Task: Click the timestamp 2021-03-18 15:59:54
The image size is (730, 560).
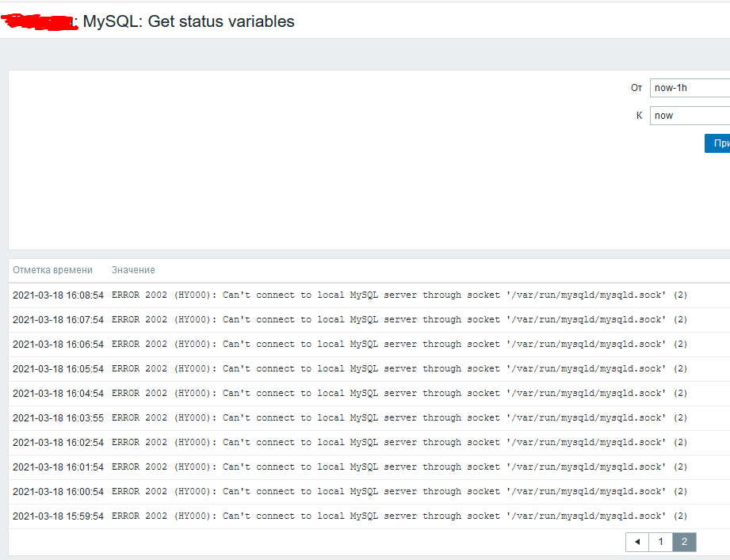Action: coord(58,516)
